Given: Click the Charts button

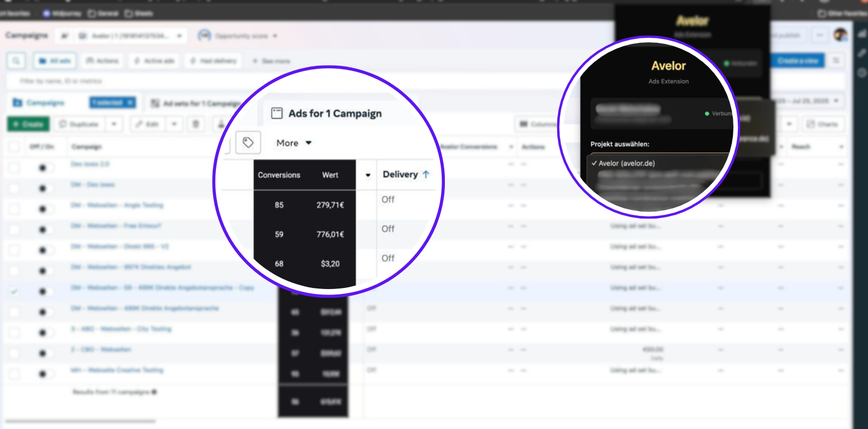Looking at the screenshot, I should point(822,124).
